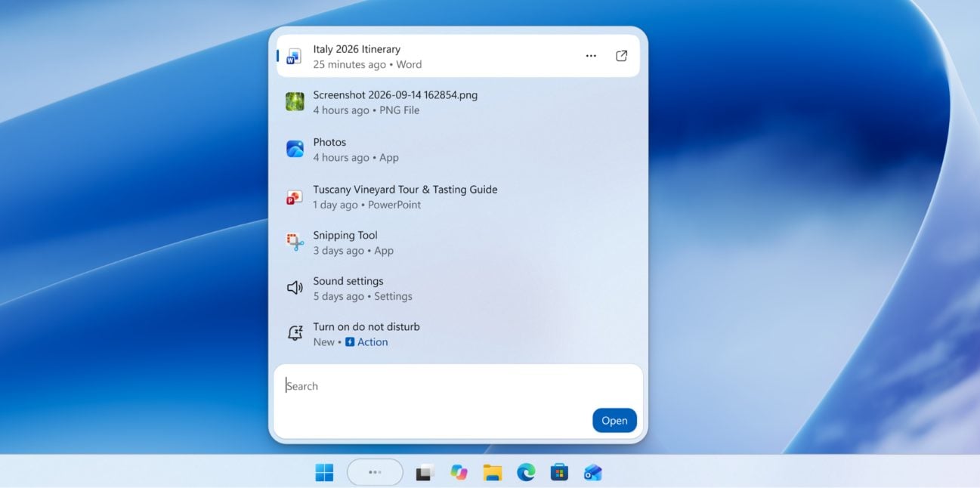980x488 pixels.
Task: Open the Windows Start button on taskbar
Action: click(x=324, y=473)
